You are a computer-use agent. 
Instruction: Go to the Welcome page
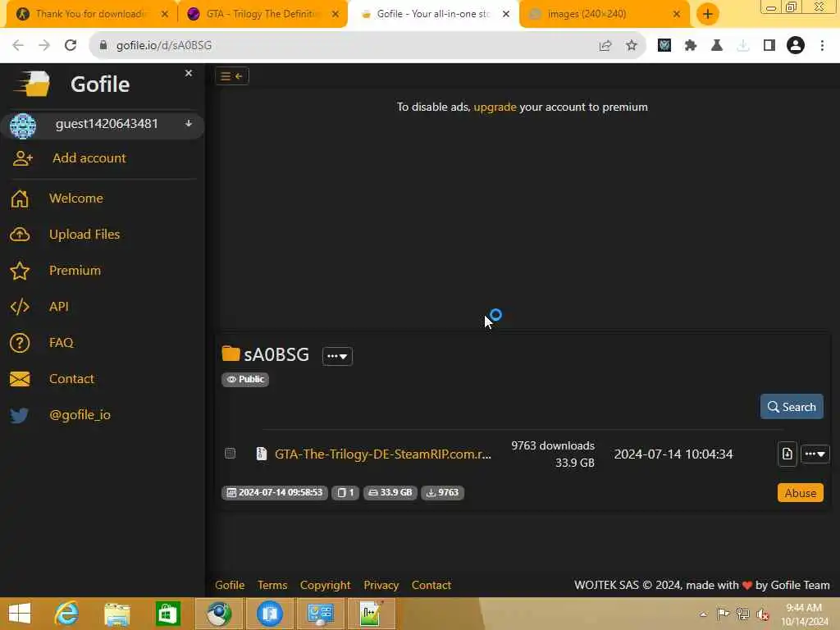coord(76,199)
